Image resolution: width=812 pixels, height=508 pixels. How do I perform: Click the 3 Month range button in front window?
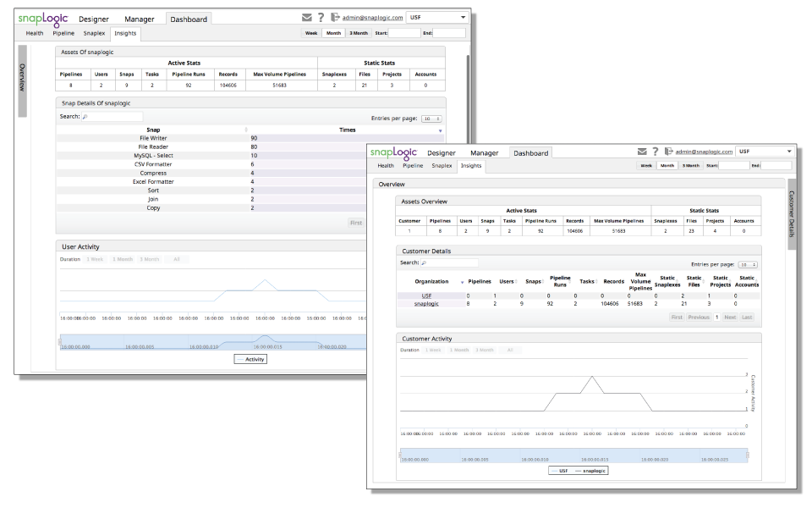pos(691,166)
